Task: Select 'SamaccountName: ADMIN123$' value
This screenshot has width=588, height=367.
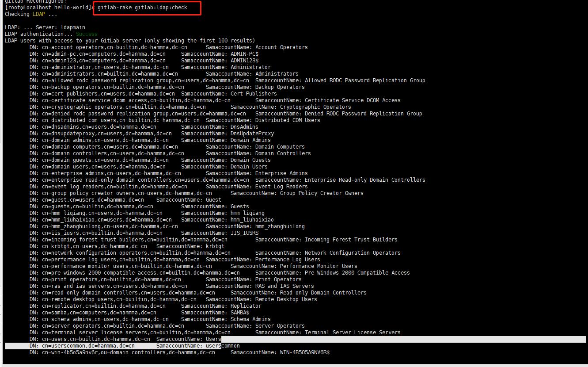Action: tap(220, 61)
